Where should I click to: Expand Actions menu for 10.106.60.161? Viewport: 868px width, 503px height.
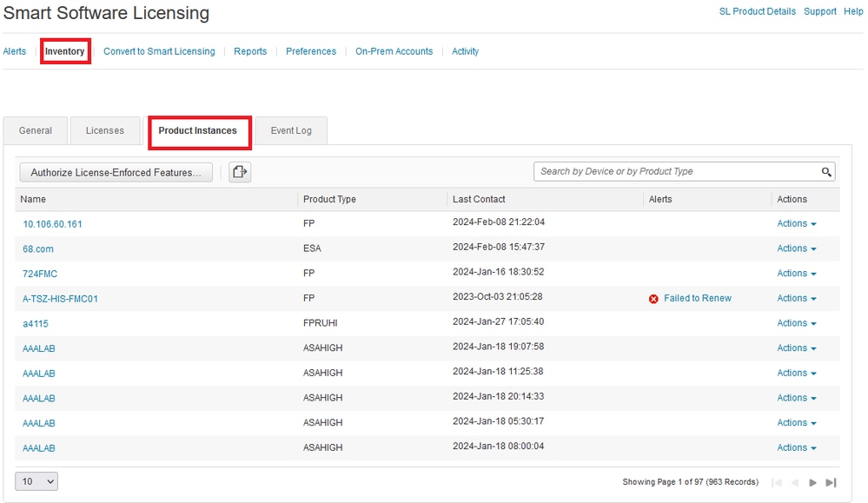[797, 223]
